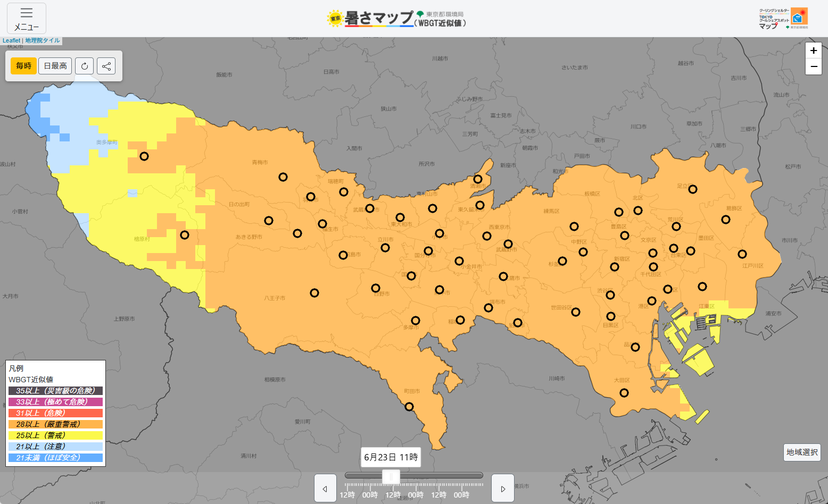This screenshot has height=504, width=828.
Task: Open the hamburger メニュー button
Action: point(27,19)
